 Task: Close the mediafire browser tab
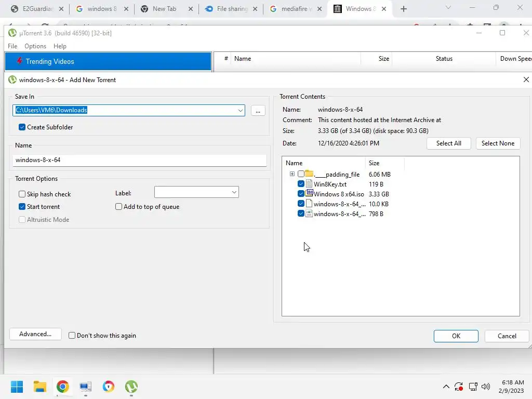[x=320, y=9]
